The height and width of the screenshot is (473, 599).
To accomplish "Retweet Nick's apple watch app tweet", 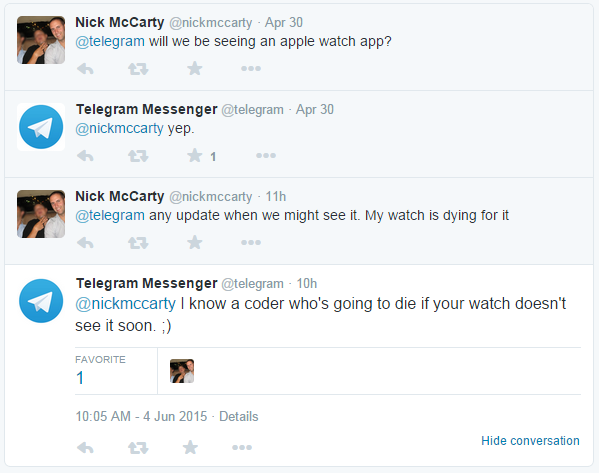I will click(x=138, y=69).
